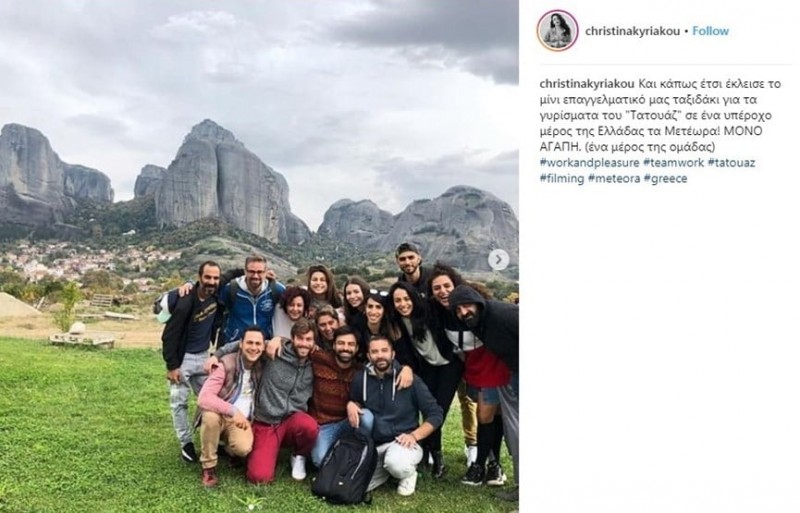
Task: Advance to next photo with carousel arrow
Action: click(x=498, y=260)
